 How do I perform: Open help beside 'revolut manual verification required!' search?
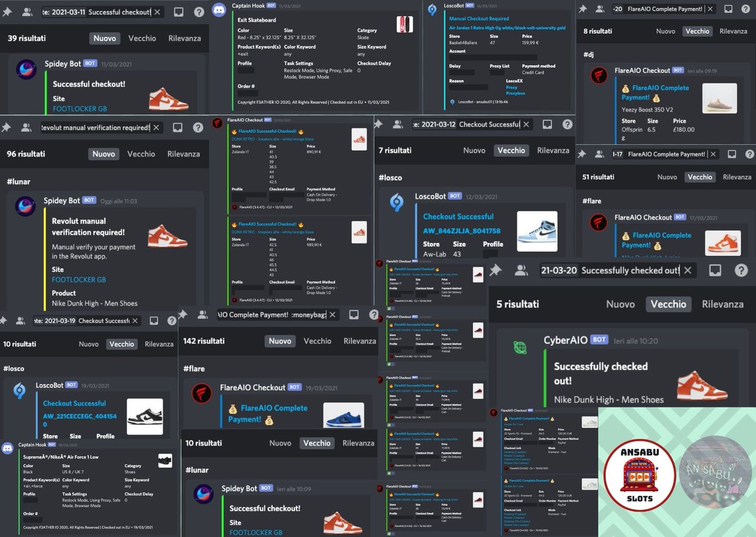(x=198, y=127)
